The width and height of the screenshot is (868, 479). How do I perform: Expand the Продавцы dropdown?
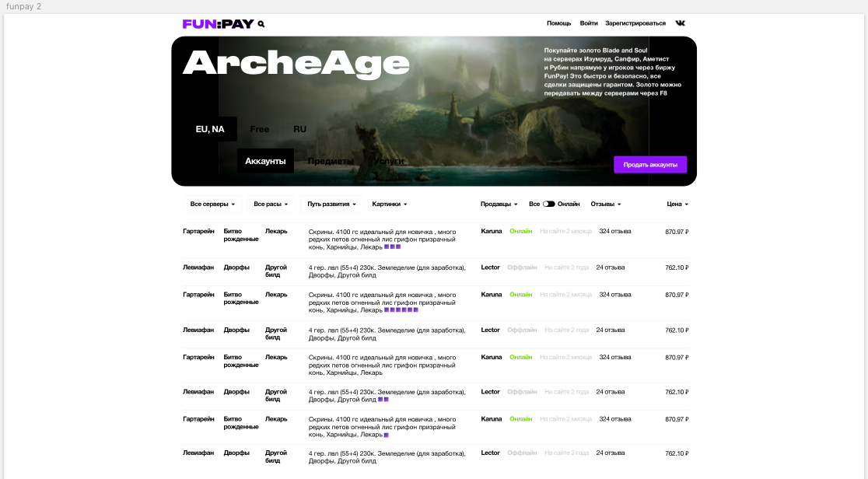click(499, 204)
